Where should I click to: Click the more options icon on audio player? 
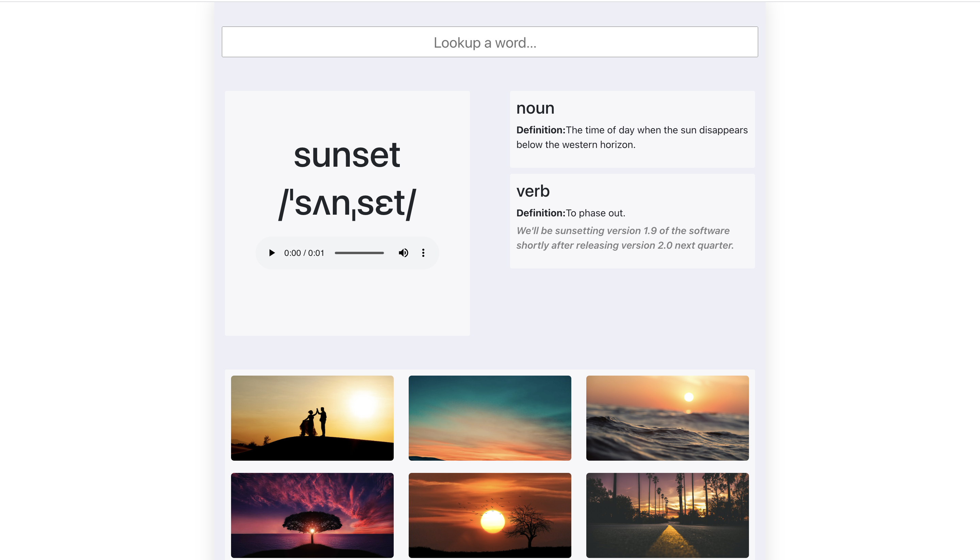coord(423,252)
